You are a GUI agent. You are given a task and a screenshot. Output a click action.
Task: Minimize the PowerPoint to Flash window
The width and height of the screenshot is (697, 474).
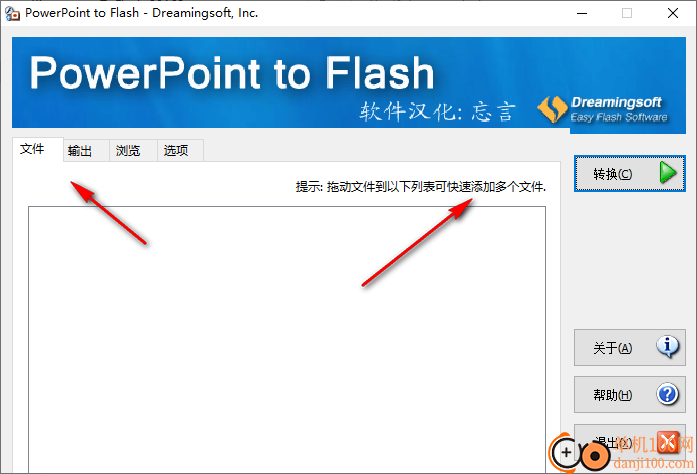[582, 13]
